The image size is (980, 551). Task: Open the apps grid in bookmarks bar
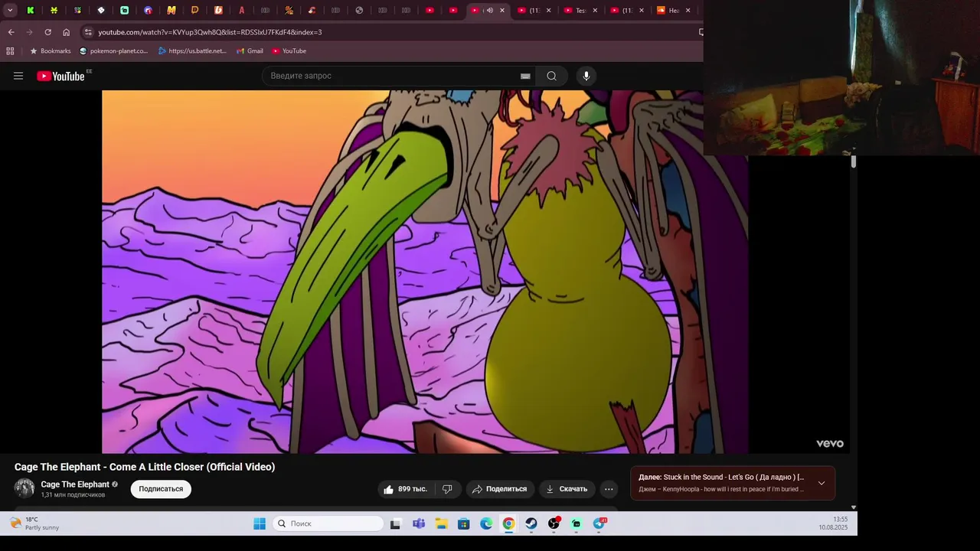coord(10,51)
